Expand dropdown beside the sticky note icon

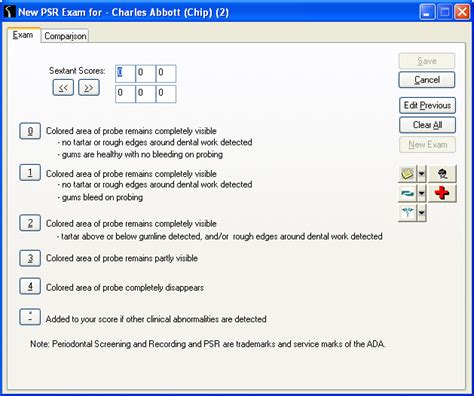click(x=422, y=174)
